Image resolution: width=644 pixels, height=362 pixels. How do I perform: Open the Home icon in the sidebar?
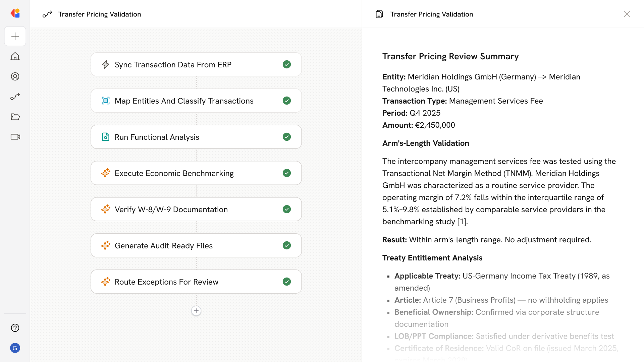click(15, 56)
